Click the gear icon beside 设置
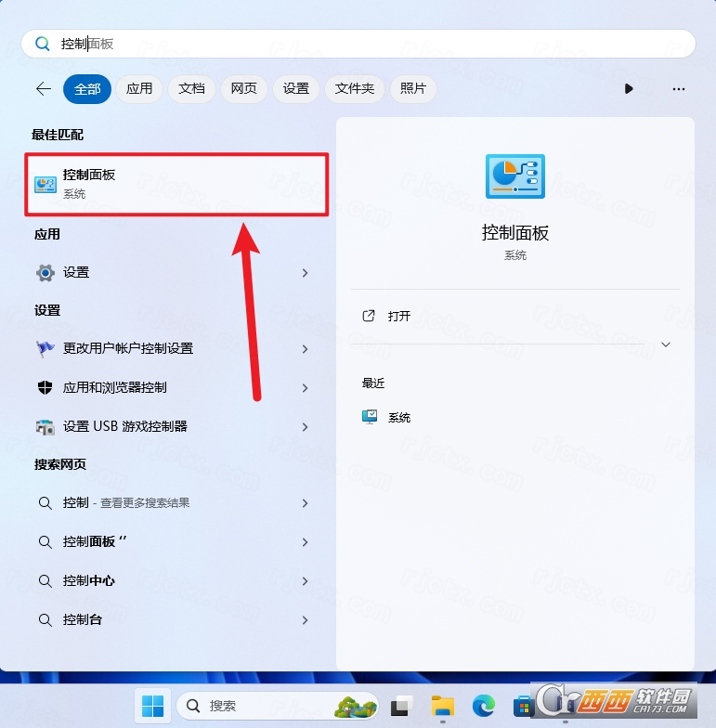The height and width of the screenshot is (728, 716). [x=45, y=273]
